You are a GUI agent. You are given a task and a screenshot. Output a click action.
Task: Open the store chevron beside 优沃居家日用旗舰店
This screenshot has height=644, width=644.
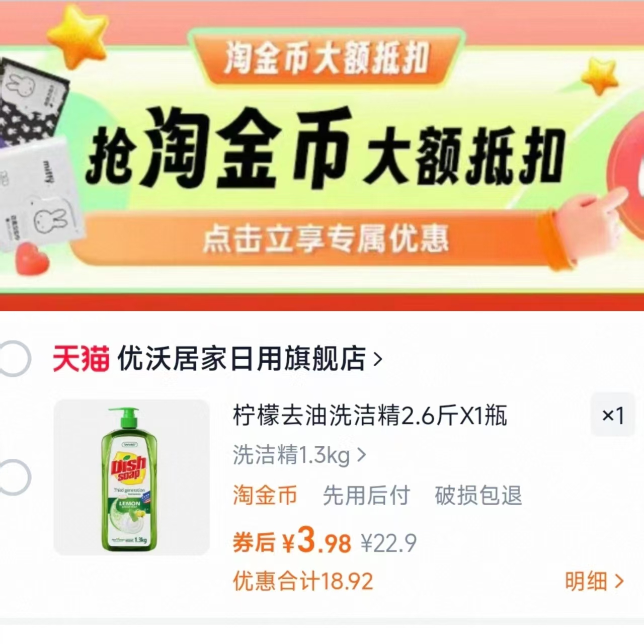(x=378, y=359)
